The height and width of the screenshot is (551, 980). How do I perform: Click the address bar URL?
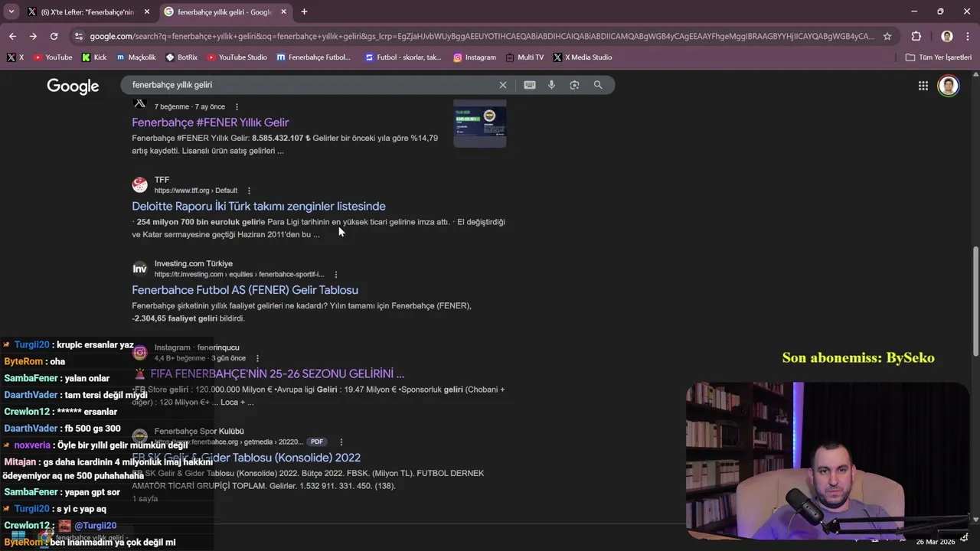482,36
